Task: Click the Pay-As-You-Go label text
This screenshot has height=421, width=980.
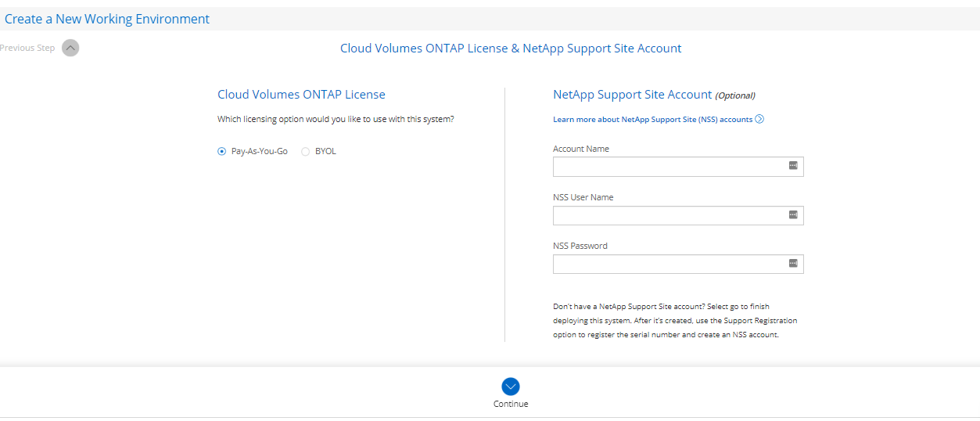Action: pyautogui.click(x=259, y=152)
